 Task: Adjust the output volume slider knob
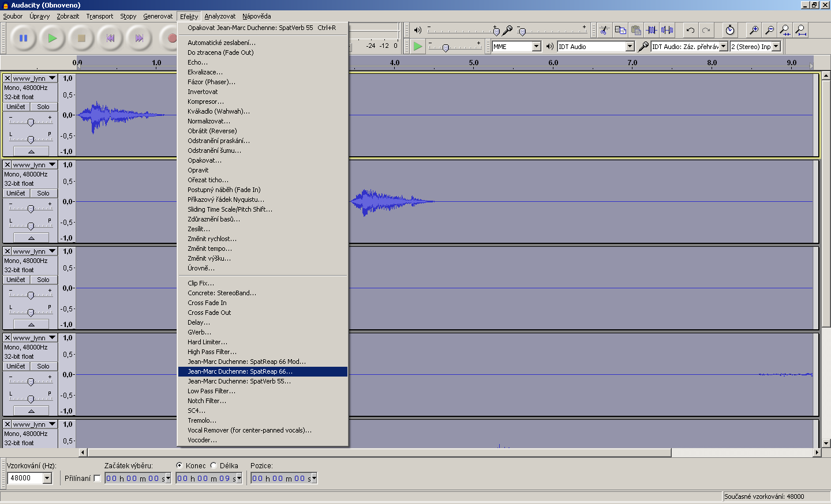point(496,31)
